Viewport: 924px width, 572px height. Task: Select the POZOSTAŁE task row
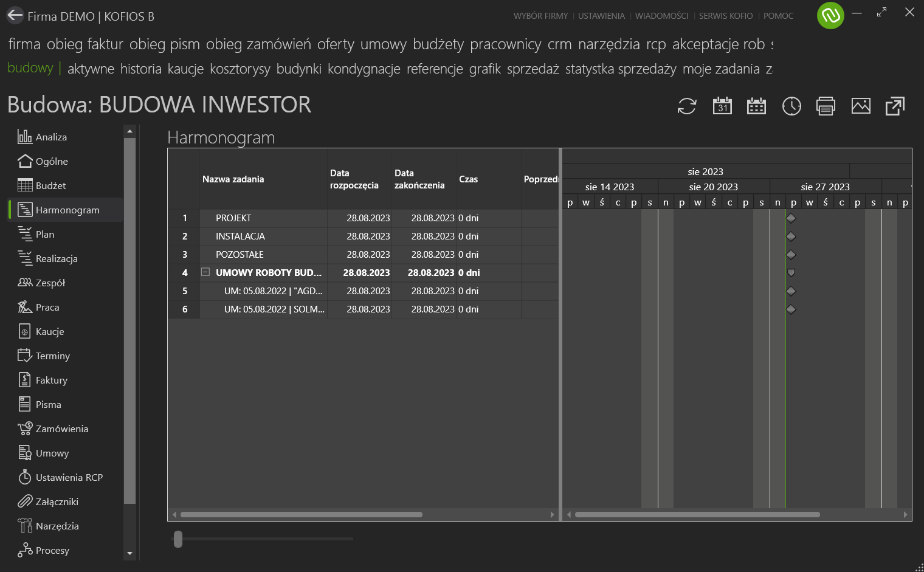(x=363, y=255)
